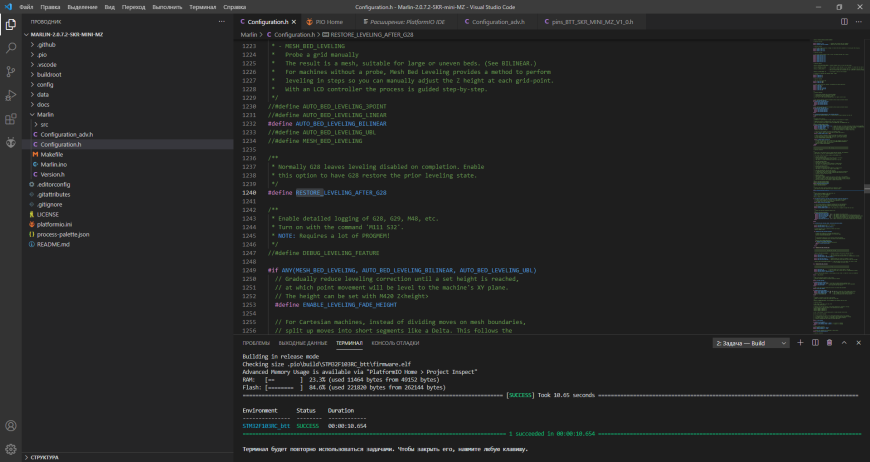Open the Search view in activity bar
870x462 pixels.
tap(11, 48)
